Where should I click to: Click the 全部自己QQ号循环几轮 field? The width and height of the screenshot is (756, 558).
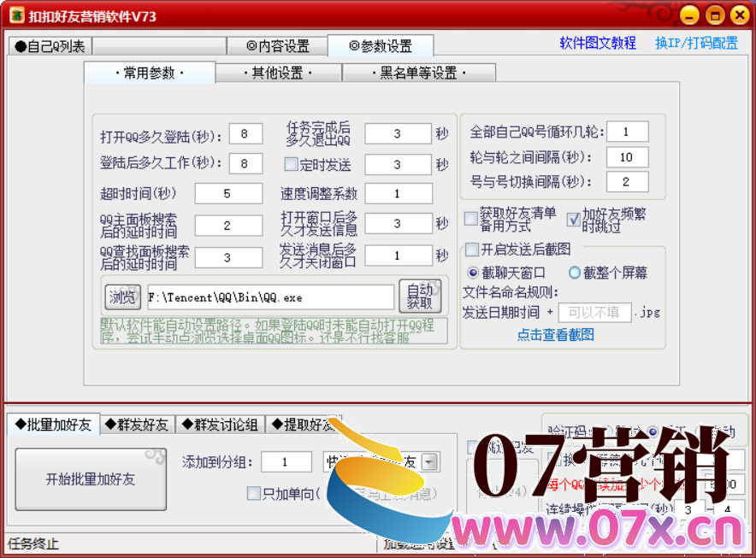pos(628,132)
